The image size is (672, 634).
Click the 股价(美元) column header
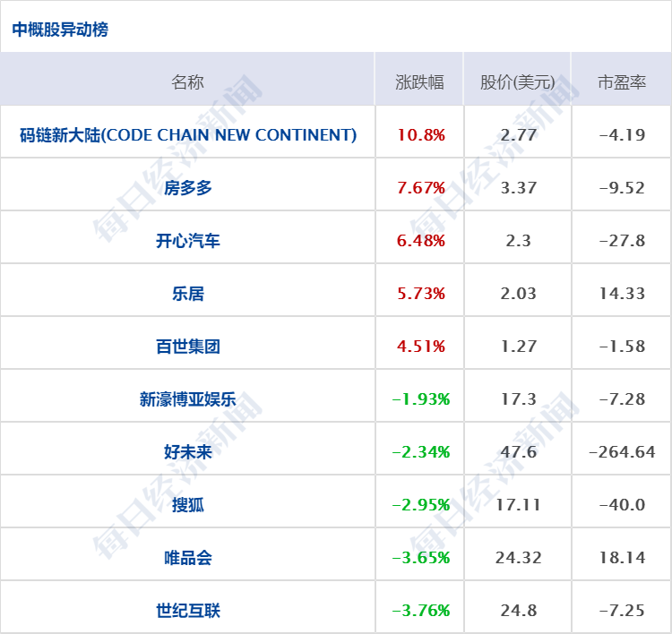click(518, 82)
